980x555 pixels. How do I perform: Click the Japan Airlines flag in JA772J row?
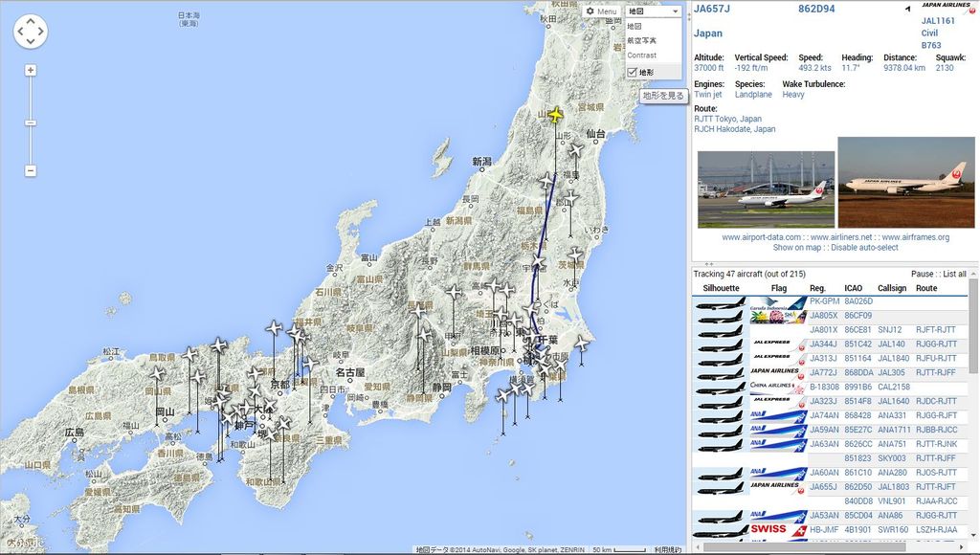pyautogui.click(x=778, y=373)
